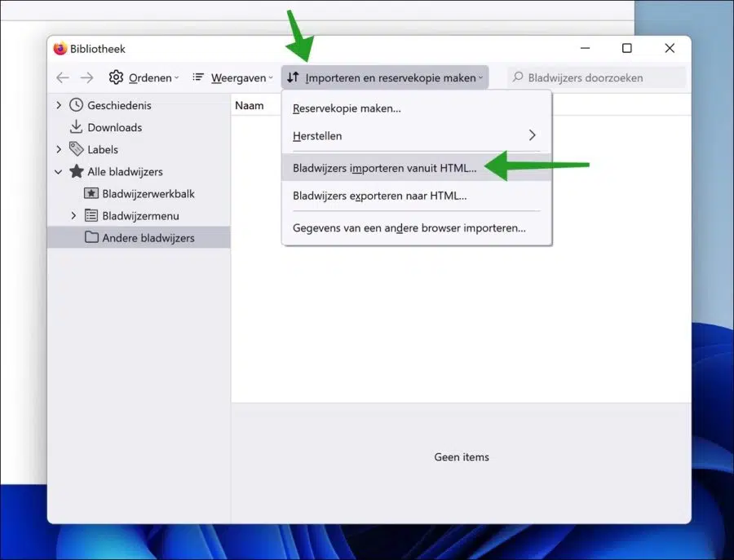Image resolution: width=734 pixels, height=560 pixels.
Task: Expand the Labels tree node
Action: (59, 149)
